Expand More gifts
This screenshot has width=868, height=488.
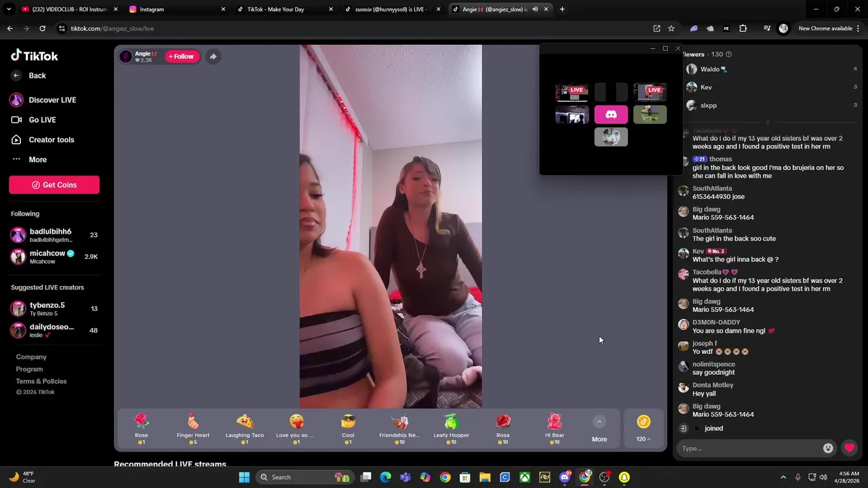pos(599,430)
